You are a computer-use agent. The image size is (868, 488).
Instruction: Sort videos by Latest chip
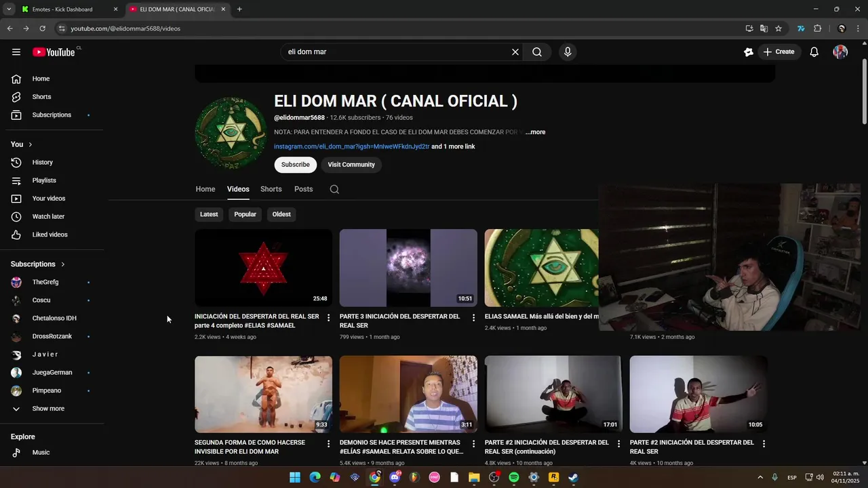point(209,214)
